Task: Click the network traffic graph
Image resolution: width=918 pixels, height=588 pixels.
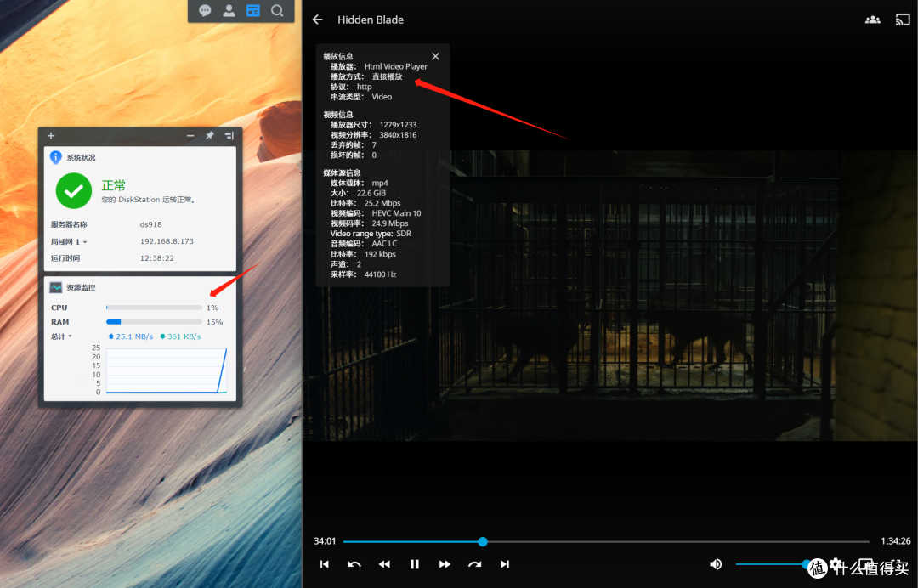Action: click(x=167, y=370)
